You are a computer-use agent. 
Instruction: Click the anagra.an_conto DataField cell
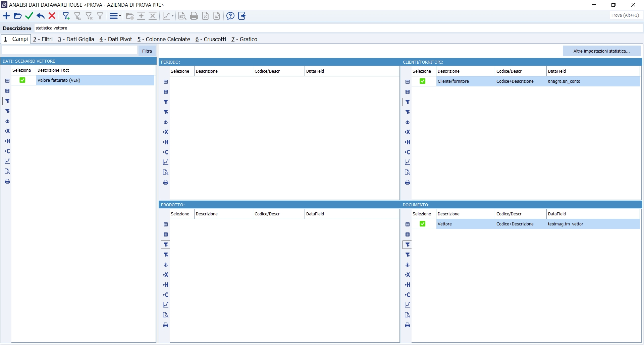[593, 81]
